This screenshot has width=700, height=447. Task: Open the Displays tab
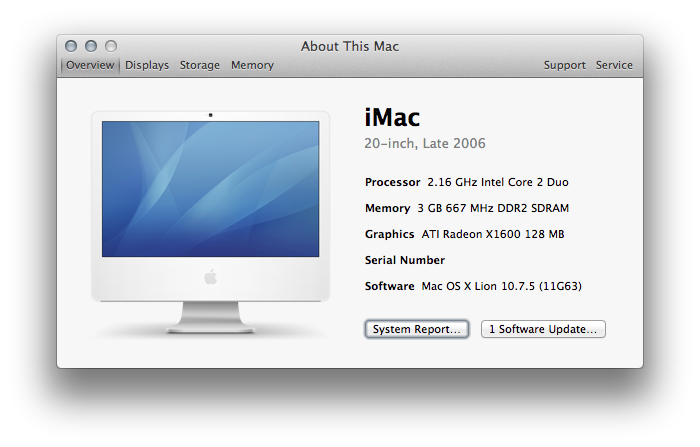147,65
